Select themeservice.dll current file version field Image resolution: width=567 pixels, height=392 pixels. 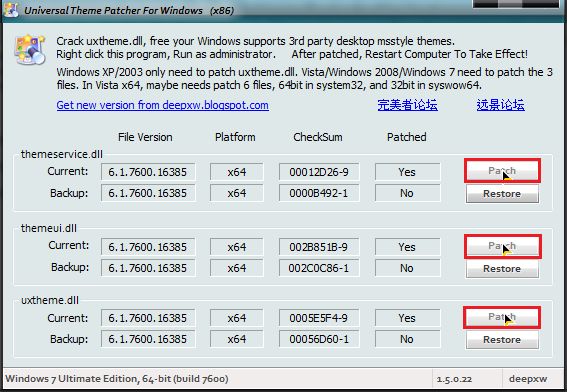tap(148, 172)
